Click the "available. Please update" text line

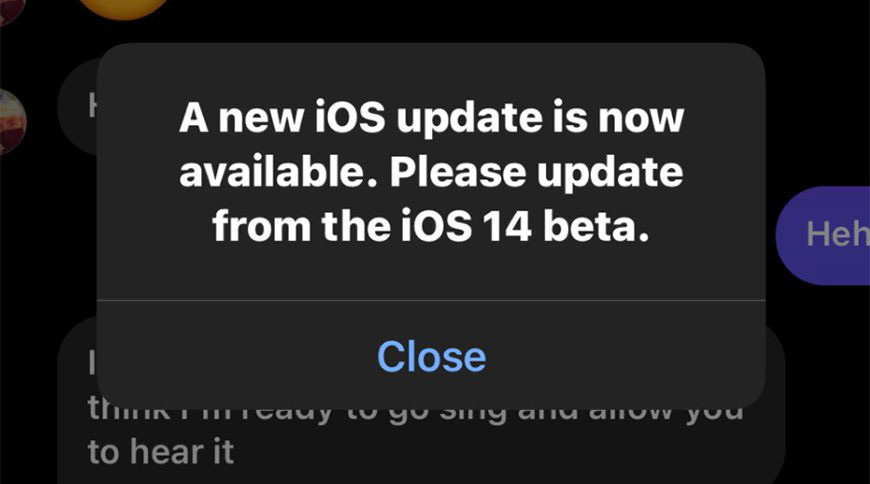pyautogui.click(x=431, y=172)
